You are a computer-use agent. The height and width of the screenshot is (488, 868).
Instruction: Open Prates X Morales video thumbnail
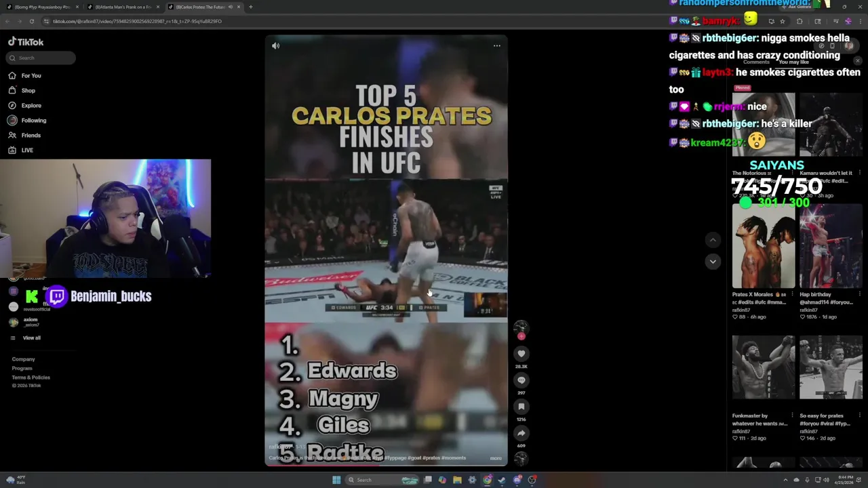[x=764, y=246]
